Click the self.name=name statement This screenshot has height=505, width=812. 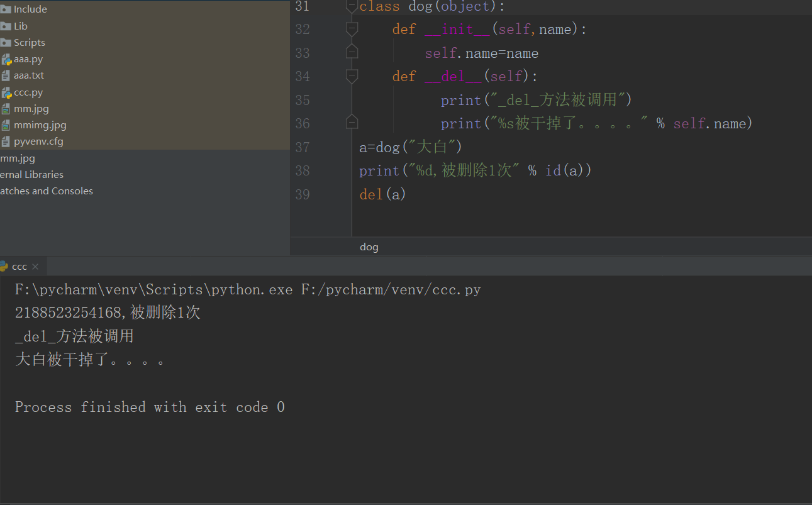[x=482, y=53]
